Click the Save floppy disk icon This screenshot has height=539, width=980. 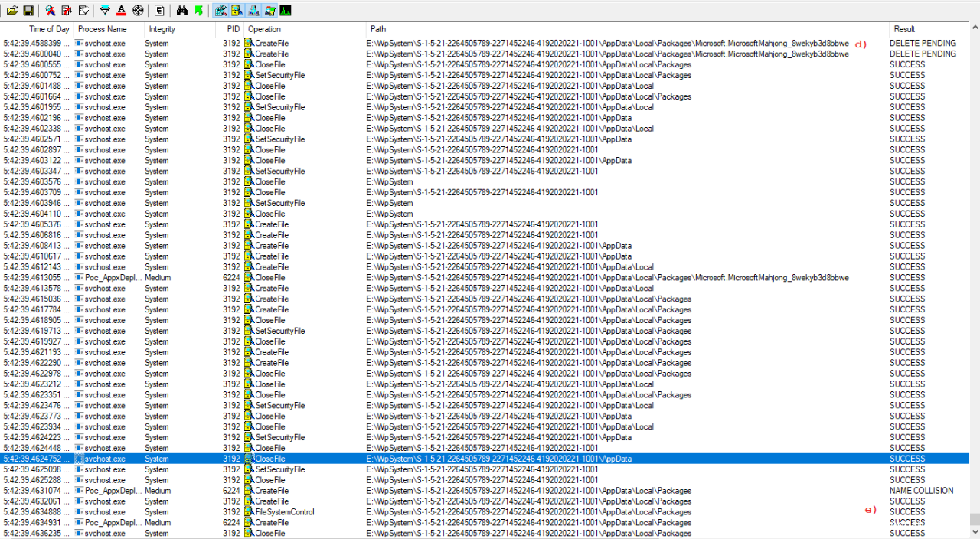[28, 11]
